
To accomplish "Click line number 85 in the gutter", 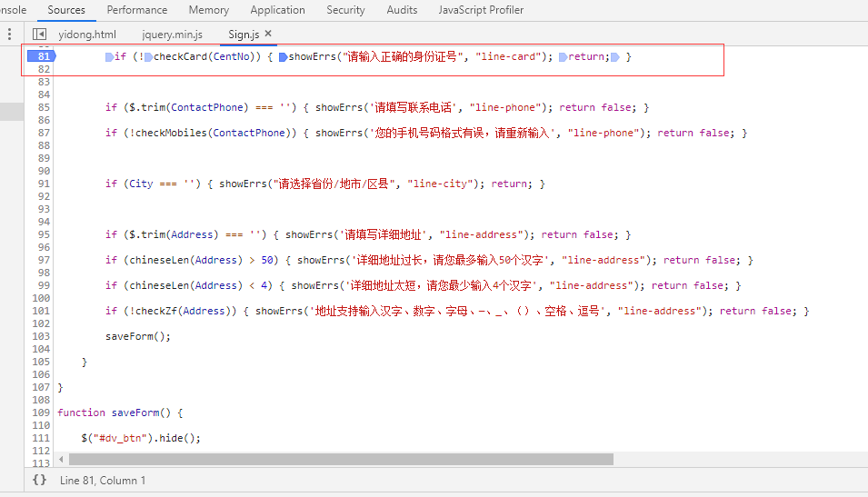I will [44, 107].
